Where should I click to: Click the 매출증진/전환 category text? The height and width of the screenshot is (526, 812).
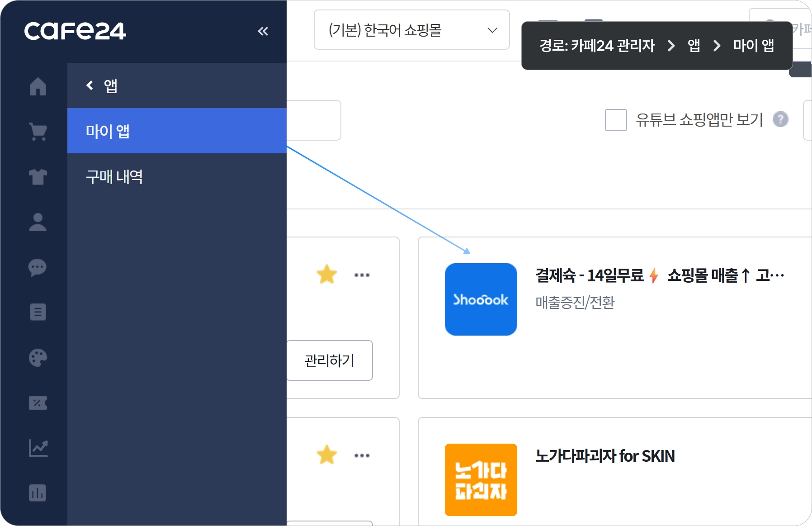click(x=575, y=303)
